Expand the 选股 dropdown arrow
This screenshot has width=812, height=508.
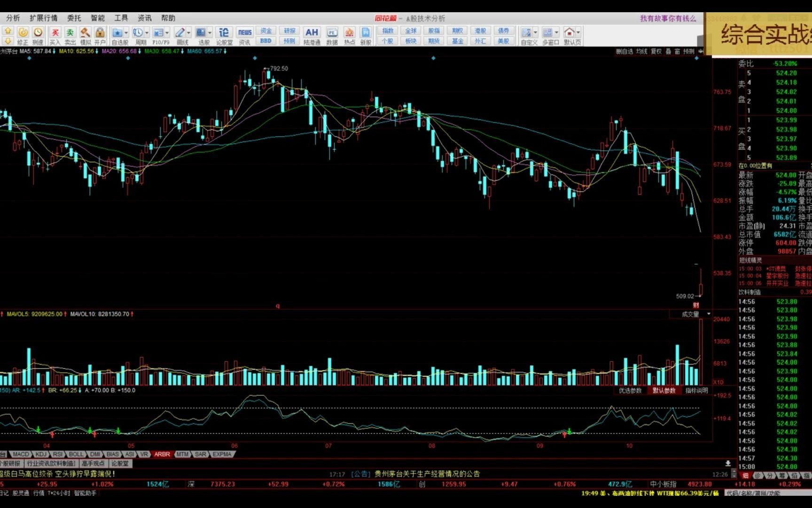click(x=210, y=33)
